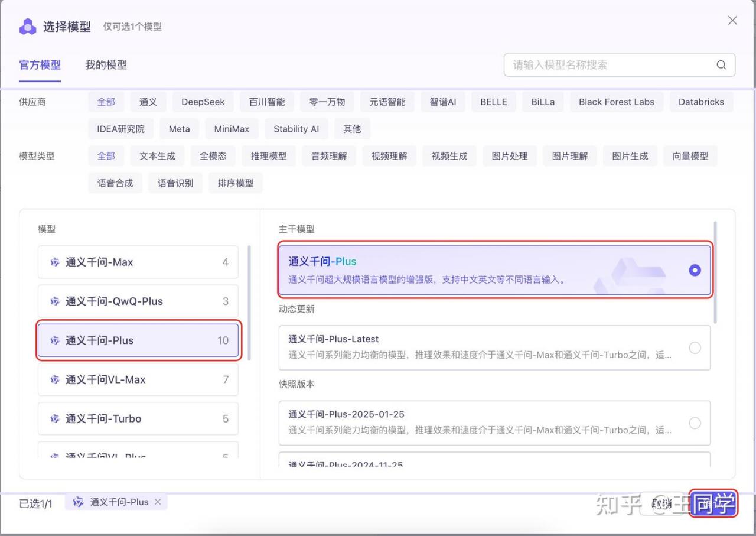Image resolution: width=756 pixels, height=536 pixels.
Task: Confirm selection with the blue button
Action: (x=713, y=503)
